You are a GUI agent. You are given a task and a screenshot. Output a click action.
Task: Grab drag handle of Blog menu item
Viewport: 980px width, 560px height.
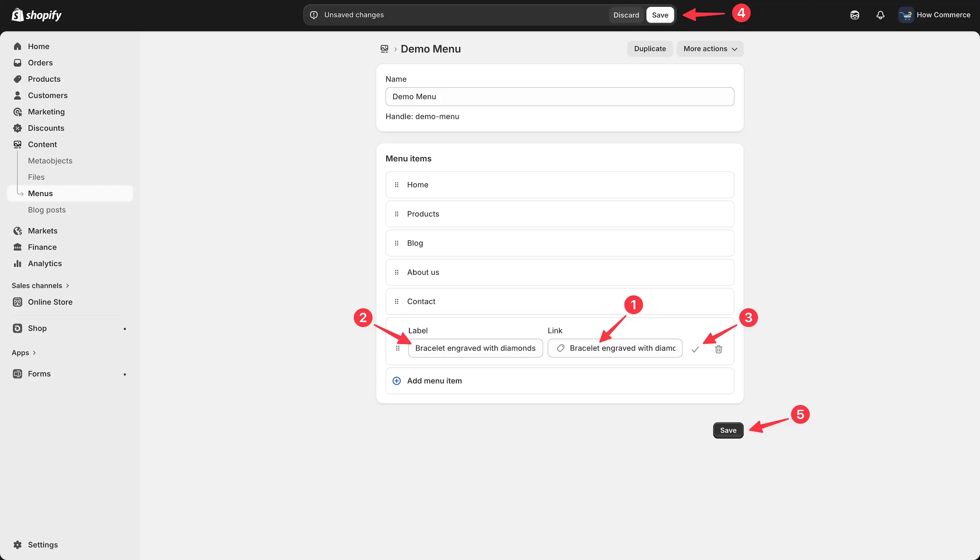(x=396, y=243)
